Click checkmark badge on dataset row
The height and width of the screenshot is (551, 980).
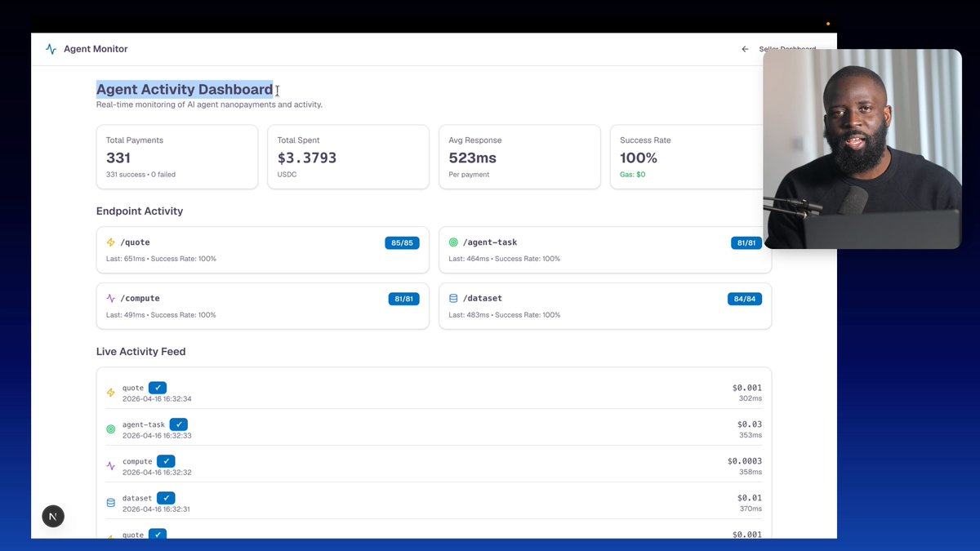(x=166, y=498)
